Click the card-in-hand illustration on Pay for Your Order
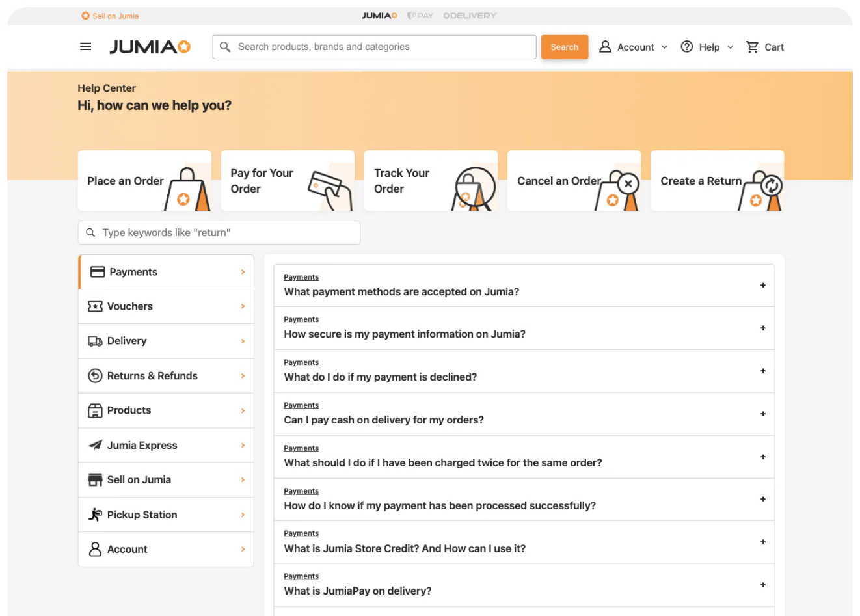Viewport: 860px width, 616px height. pyautogui.click(x=330, y=190)
